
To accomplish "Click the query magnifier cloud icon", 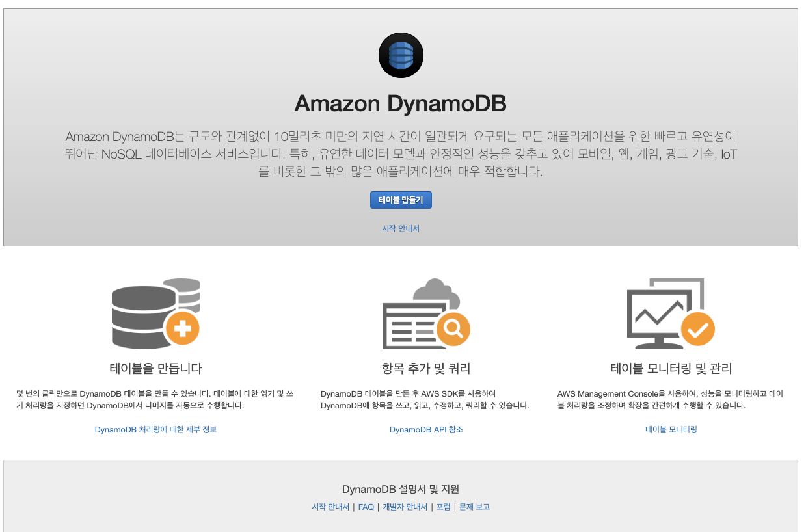I will click(426, 313).
